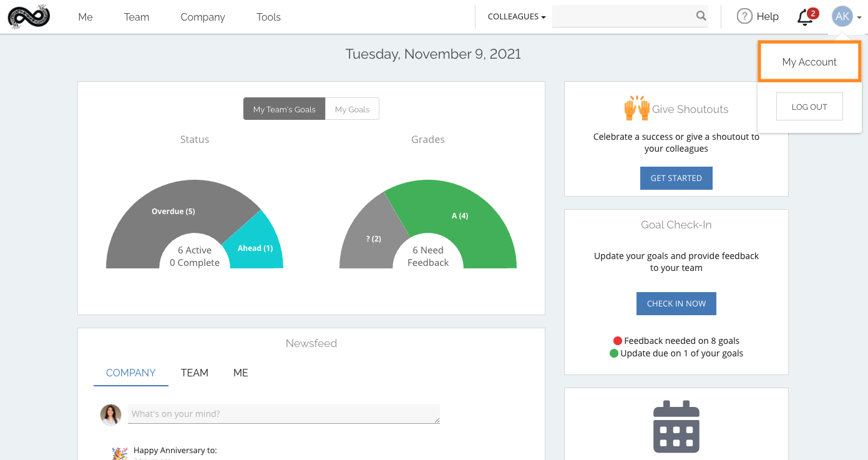Click the profile photo beside the post box

[x=111, y=414]
